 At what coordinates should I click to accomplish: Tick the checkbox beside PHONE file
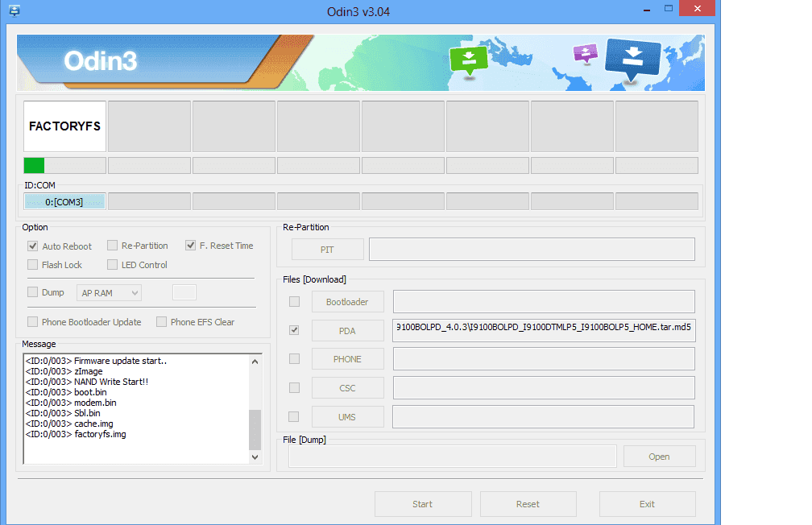[294, 358]
